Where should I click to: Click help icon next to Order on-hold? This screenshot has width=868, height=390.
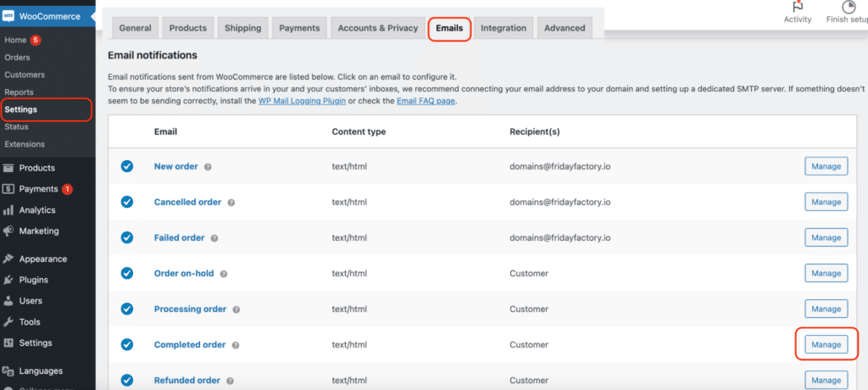[x=224, y=274]
